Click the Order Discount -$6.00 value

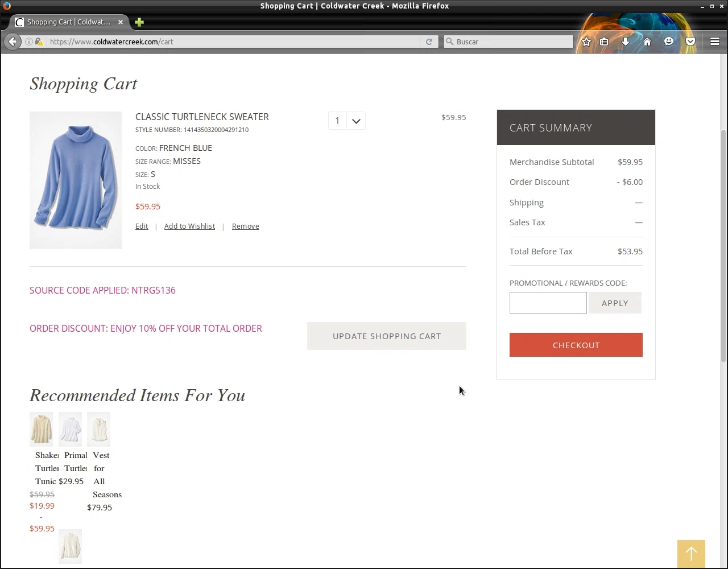tap(630, 182)
